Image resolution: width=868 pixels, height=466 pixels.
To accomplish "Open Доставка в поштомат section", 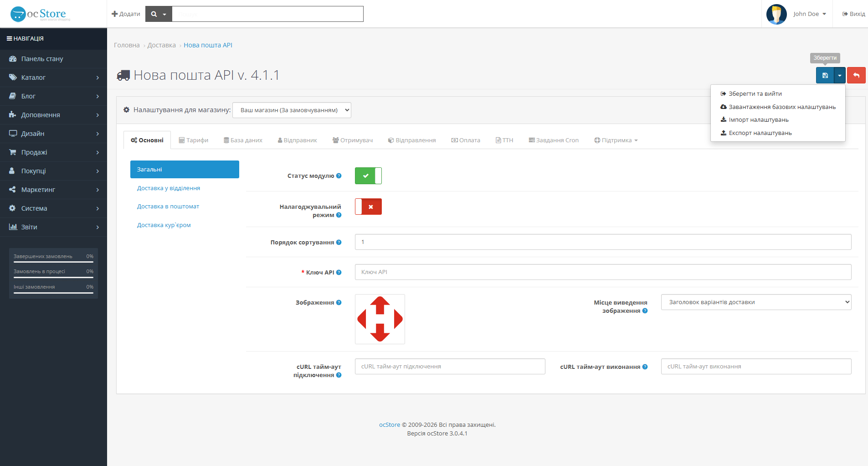I will 185,207.
